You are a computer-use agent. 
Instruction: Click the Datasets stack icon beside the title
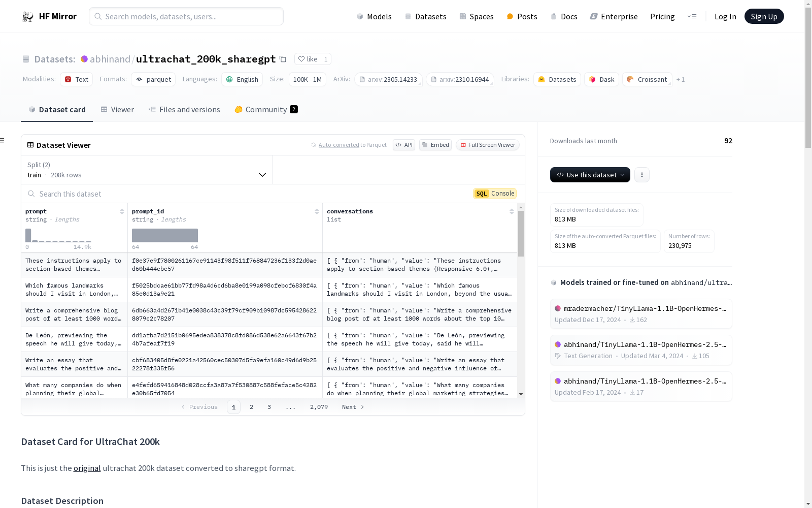pos(26,59)
